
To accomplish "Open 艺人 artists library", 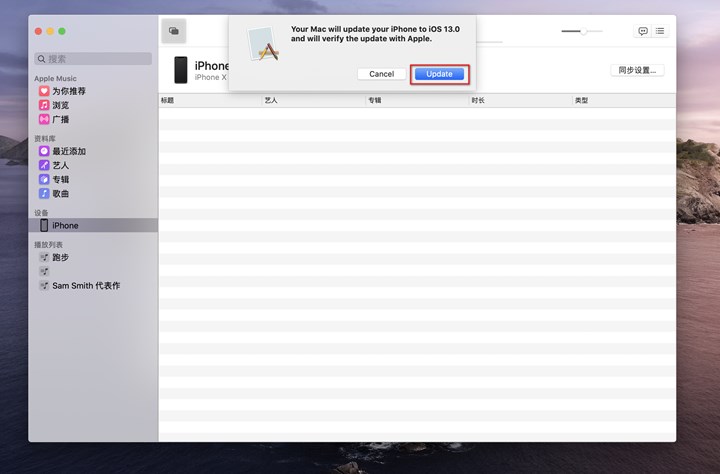I will 61,165.
